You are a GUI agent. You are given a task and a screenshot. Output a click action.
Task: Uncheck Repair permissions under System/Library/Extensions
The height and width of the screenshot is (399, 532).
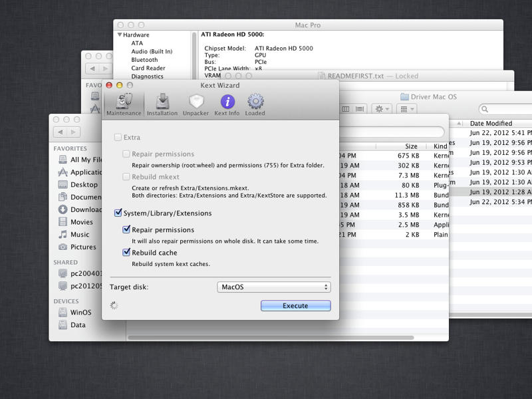pos(126,229)
